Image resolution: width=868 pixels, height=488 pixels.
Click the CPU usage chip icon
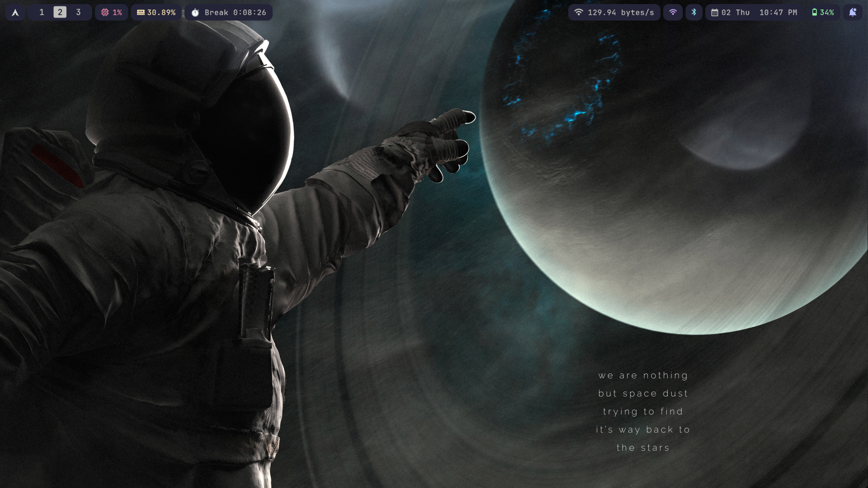pos(105,13)
